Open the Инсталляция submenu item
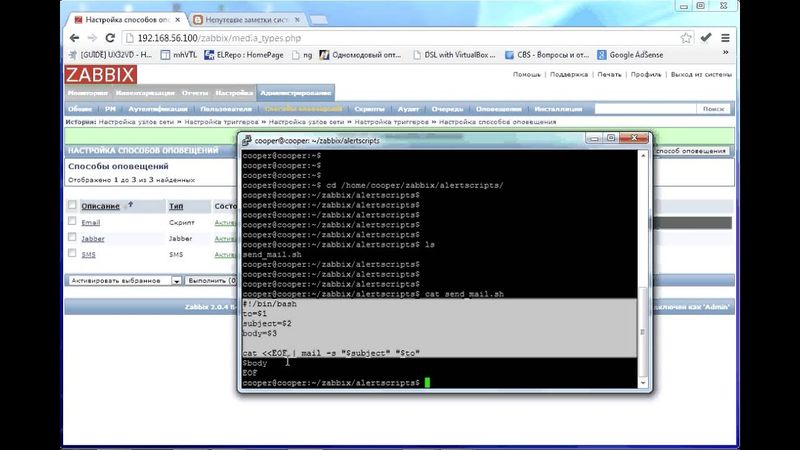 558,109
